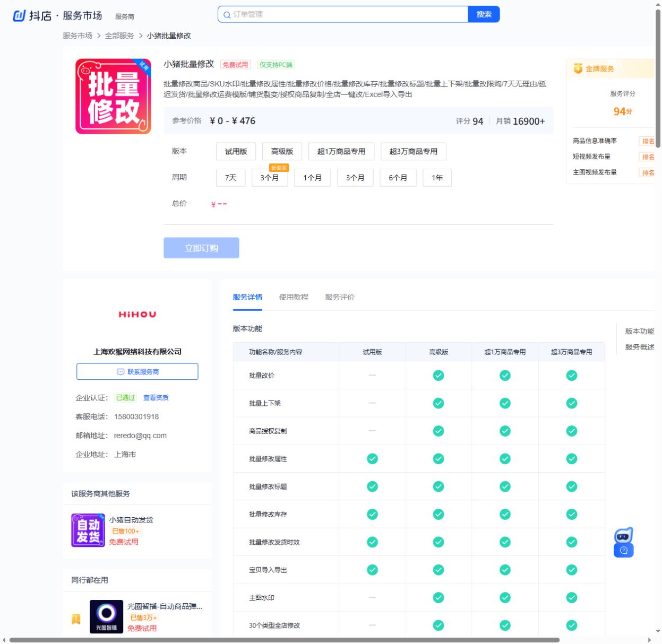Go to 服务市场 breadcrumb

78,36
